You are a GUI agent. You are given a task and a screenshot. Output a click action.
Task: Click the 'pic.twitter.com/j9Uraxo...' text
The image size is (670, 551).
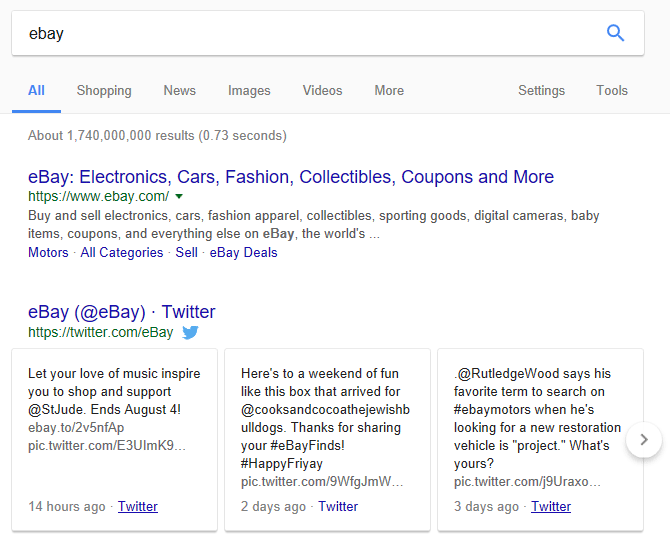pyautogui.click(x=527, y=482)
